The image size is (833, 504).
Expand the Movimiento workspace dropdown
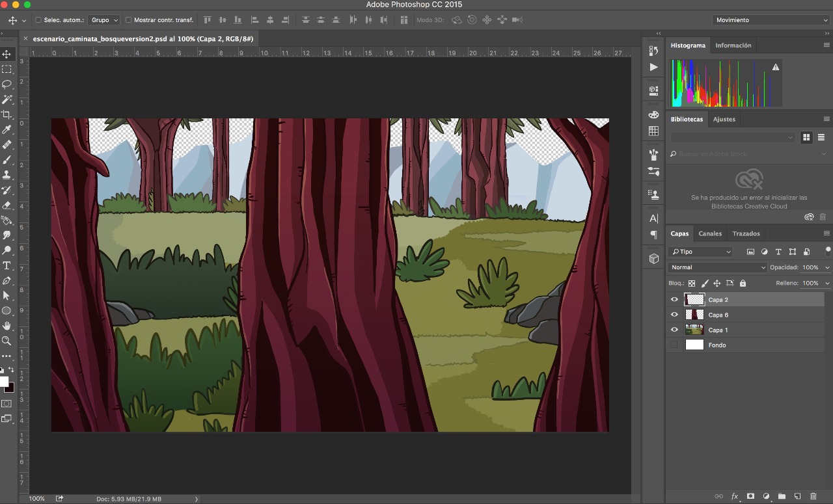[771, 20]
